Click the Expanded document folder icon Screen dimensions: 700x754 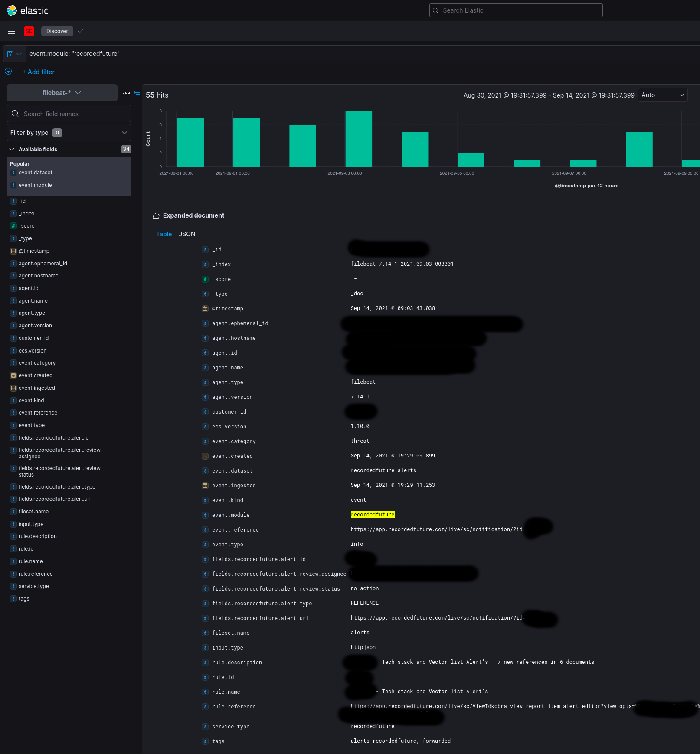[x=156, y=215]
